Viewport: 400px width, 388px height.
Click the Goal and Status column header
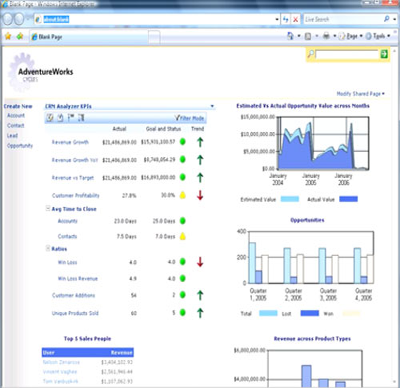(x=163, y=129)
